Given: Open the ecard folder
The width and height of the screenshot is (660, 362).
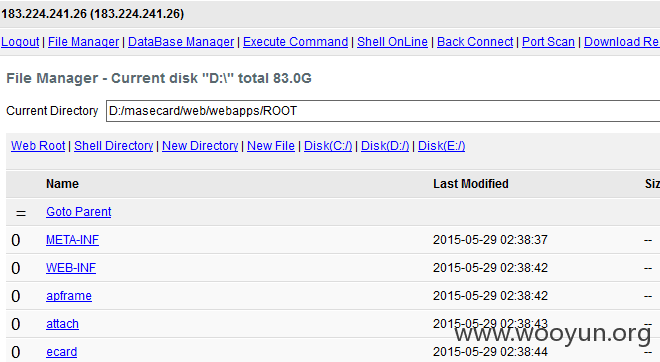Looking at the screenshot, I should click(x=61, y=352).
